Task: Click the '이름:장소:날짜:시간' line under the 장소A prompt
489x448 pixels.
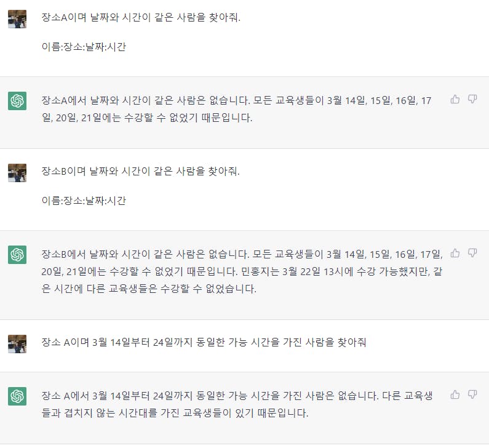Action: point(84,47)
